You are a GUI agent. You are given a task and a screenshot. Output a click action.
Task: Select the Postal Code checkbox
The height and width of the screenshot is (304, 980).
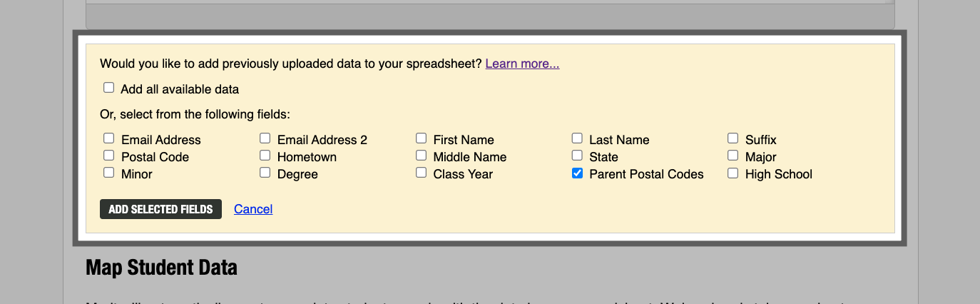pyautogui.click(x=109, y=156)
